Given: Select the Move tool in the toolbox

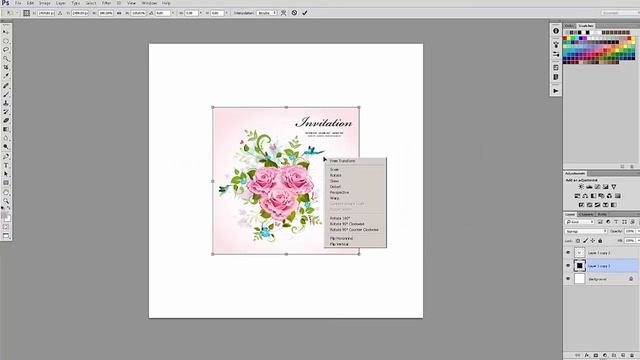Looking at the screenshot, I should pos(6,32).
